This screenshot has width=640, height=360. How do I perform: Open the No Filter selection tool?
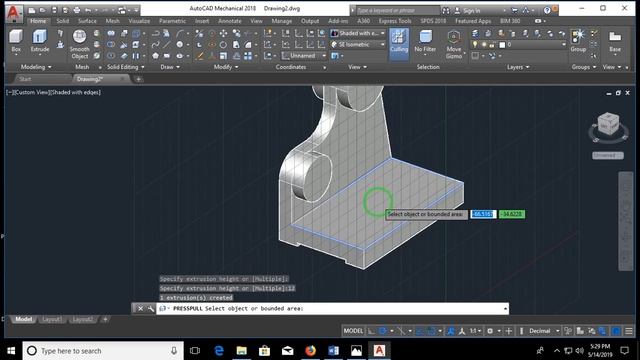click(x=425, y=41)
